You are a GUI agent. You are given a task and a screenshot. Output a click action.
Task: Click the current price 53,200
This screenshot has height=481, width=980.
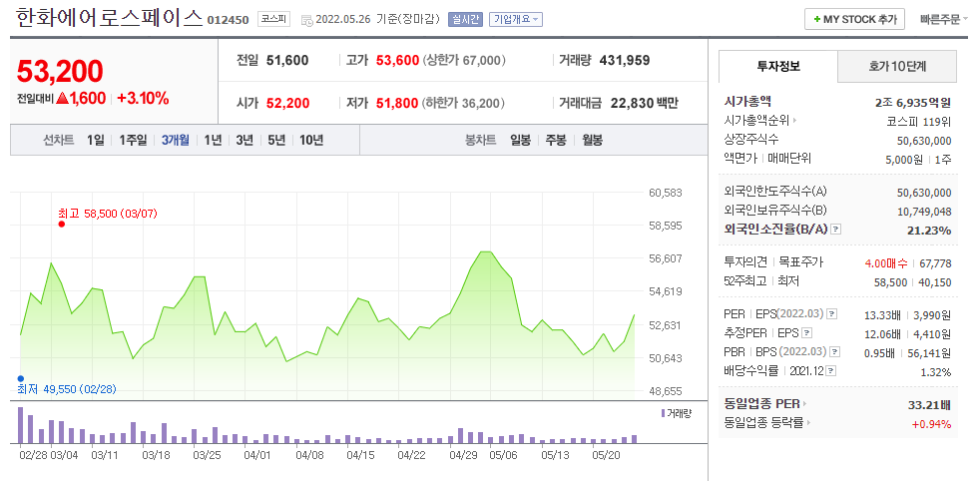[60, 71]
